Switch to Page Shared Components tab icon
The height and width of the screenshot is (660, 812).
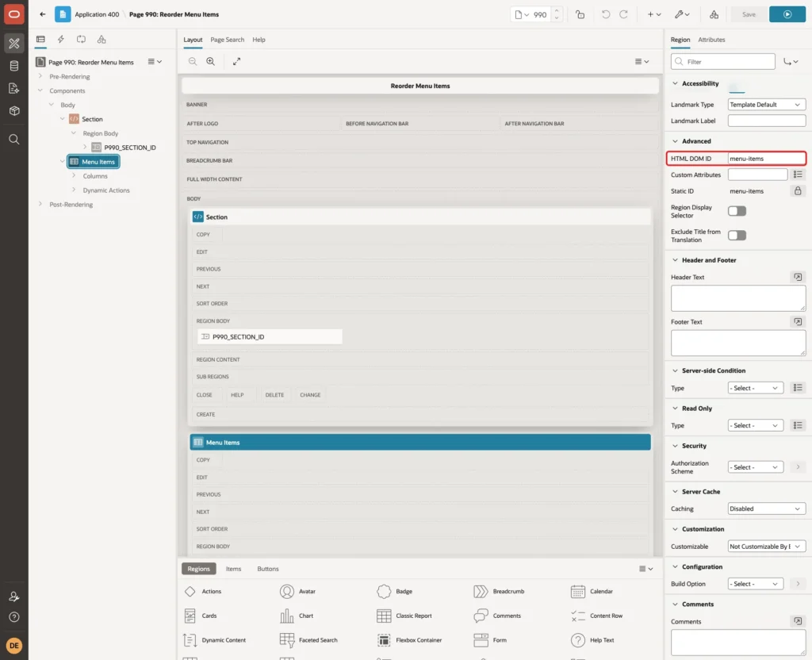101,40
